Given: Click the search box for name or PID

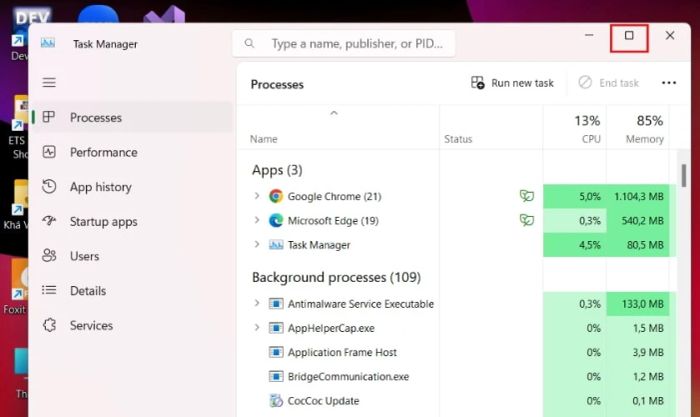Looking at the screenshot, I should tap(344, 44).
